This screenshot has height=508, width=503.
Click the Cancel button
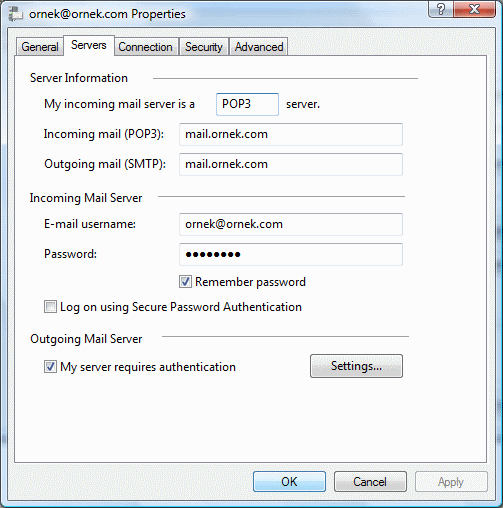pyautogui.click(x=370, y=482)
